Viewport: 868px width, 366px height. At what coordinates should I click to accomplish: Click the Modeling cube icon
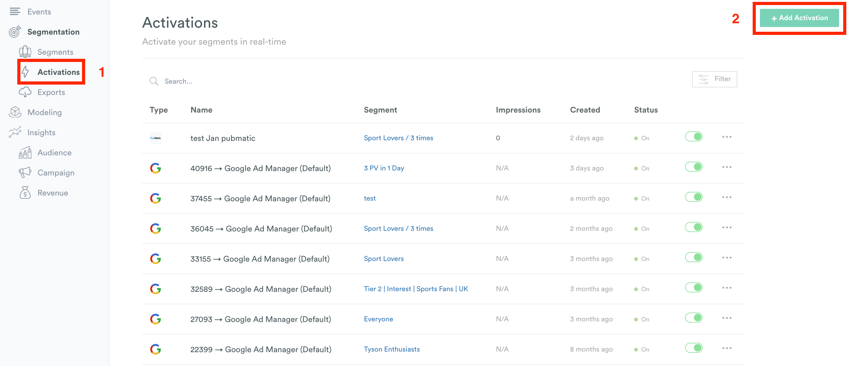tap(15, 112)
